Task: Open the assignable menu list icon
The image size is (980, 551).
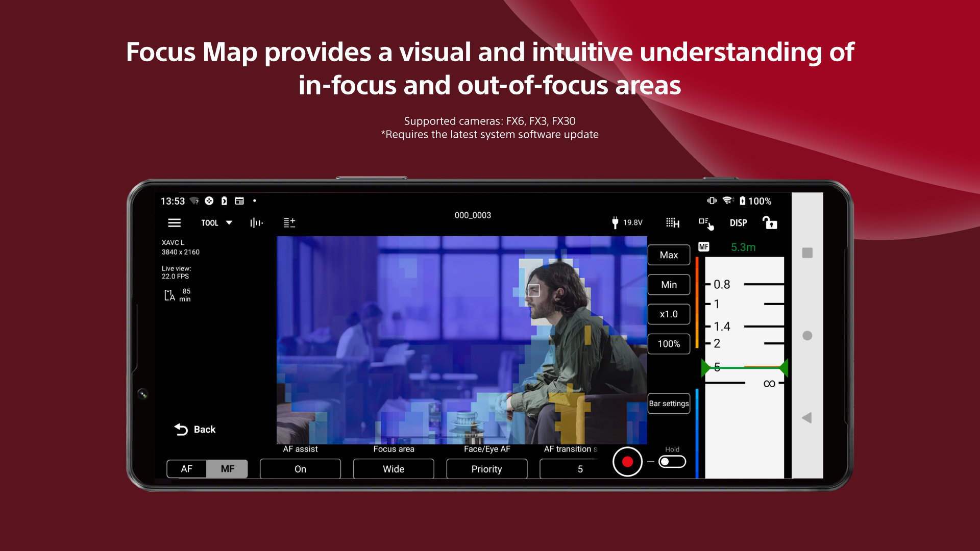Action: tap(289, 222)
